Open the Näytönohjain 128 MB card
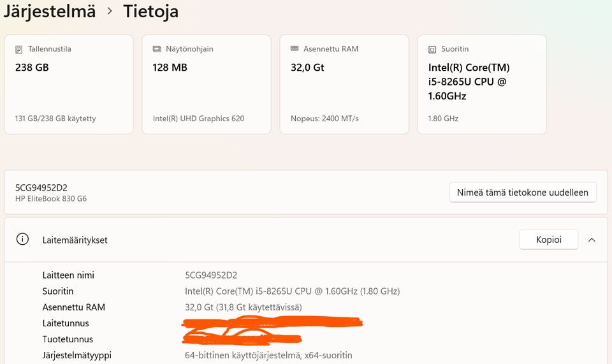The height and width of the screenshot is (364, 612). (207, 84)
